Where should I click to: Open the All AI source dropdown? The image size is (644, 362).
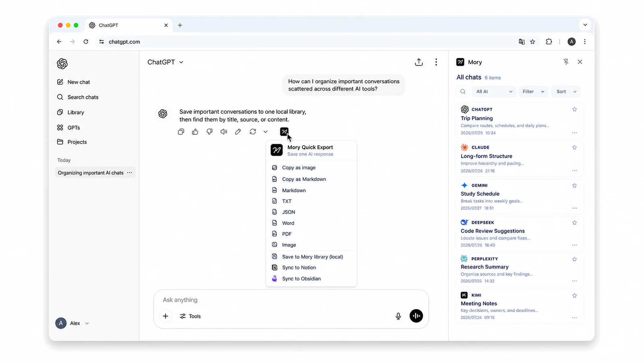[494, 92]
